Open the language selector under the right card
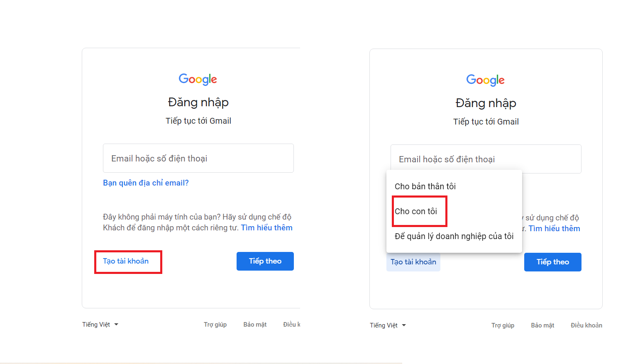Image resolution: width=623 pixels, height=364 pixels. tap(388, 325)
